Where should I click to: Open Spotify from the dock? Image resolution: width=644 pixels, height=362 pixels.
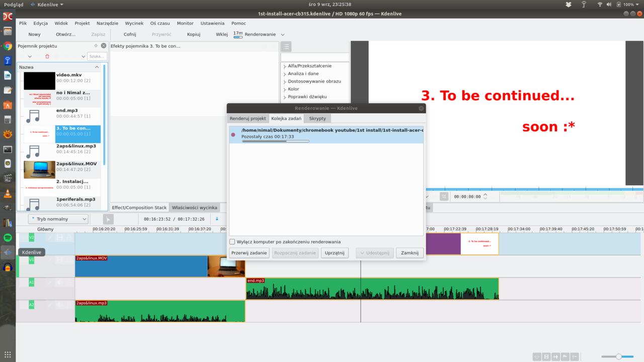[x=8, y=237]
